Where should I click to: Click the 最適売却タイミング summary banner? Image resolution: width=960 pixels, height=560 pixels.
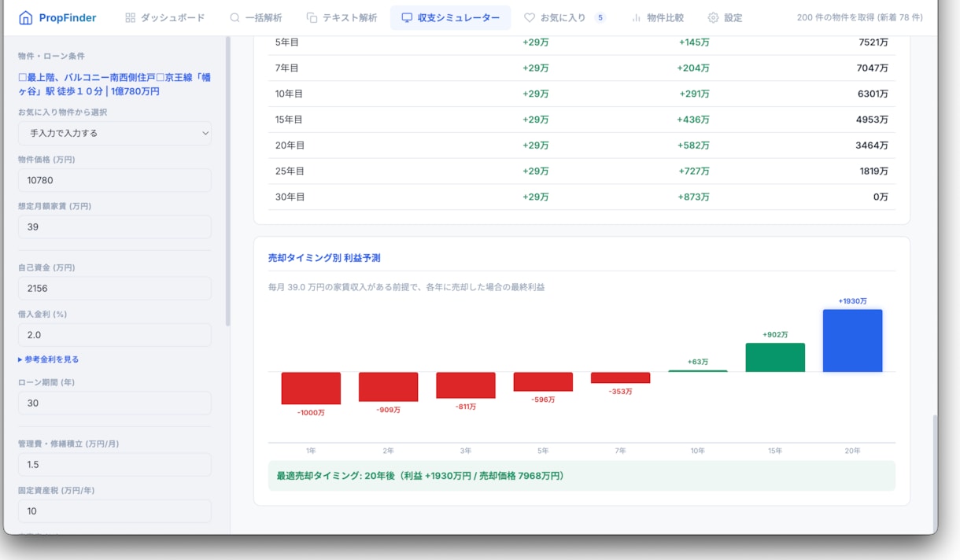point(582,476)
